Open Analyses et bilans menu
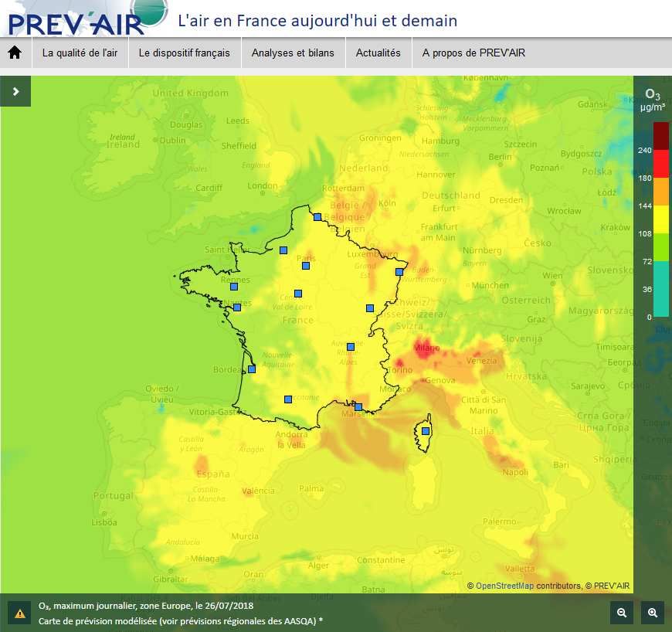Screen dimensions: 672x632 pos(293,53)
